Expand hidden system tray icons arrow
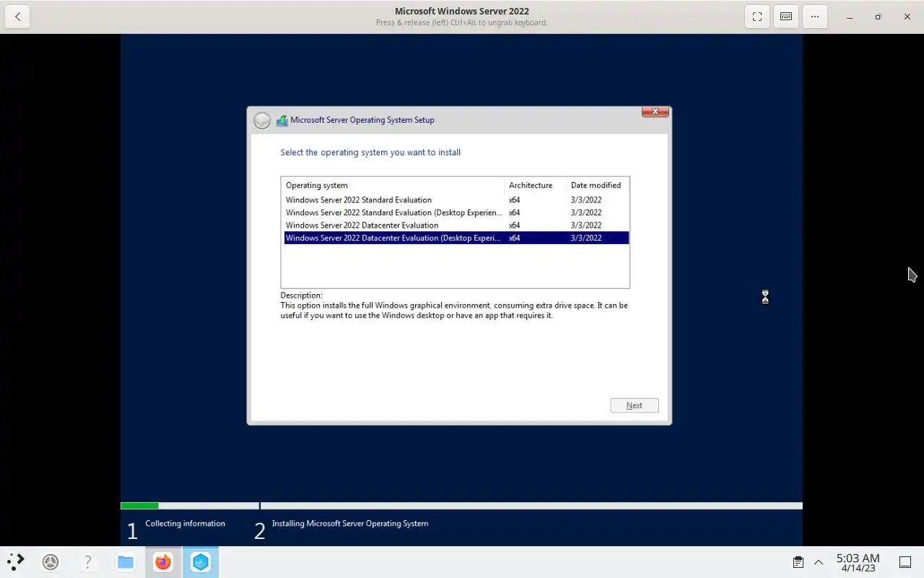This screenshot has width=924, height=578. [x=819, y=562]
